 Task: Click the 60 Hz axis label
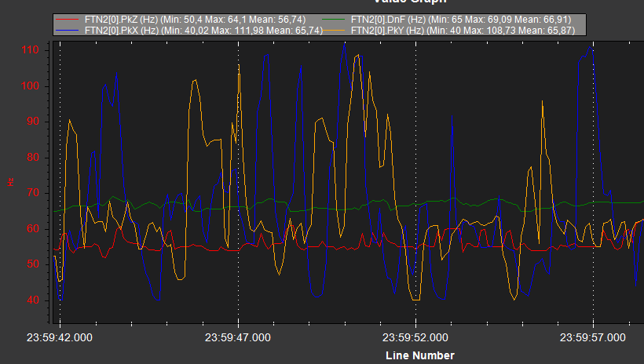pyautogui.click(x=33, y=228)
